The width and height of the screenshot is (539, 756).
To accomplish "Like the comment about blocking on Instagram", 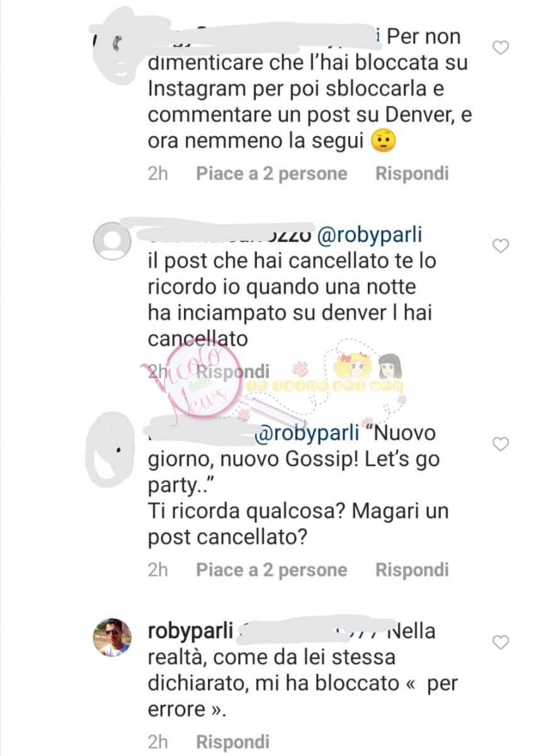I will coord(500,48).
